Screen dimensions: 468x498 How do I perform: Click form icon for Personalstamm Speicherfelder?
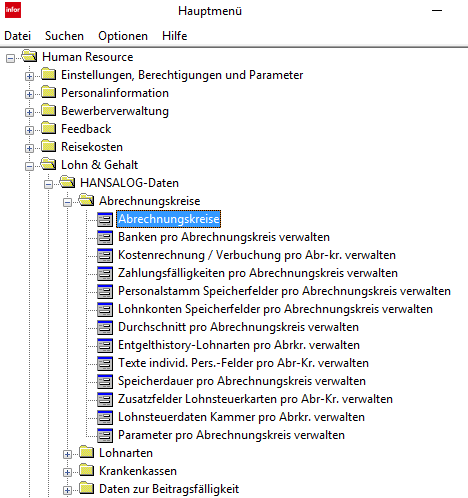click(x=105, y=292)
